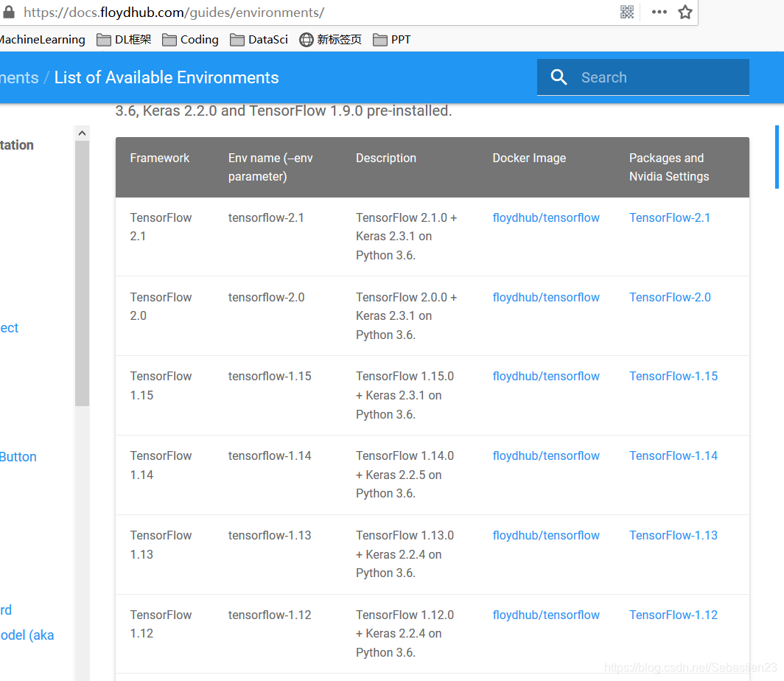Open the TensorFlow-1.12 packages link
This screenshot has height=681, width=784.
[x=673, y=615]
